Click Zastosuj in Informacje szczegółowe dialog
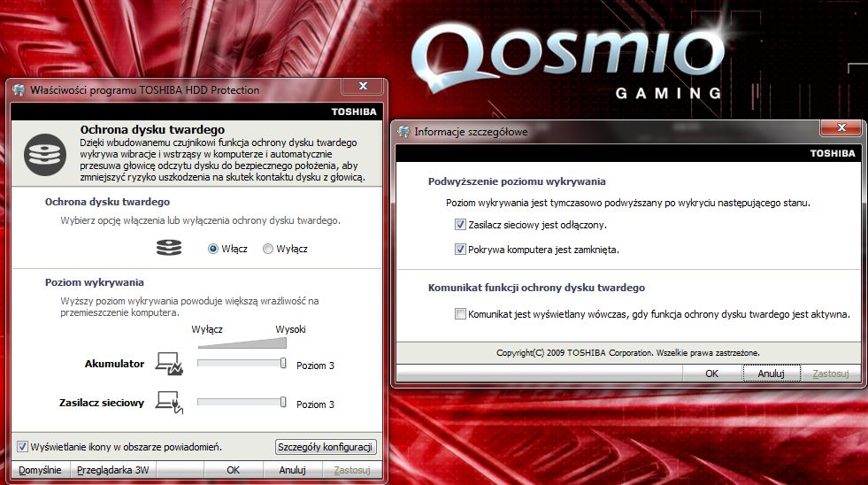 830,373
